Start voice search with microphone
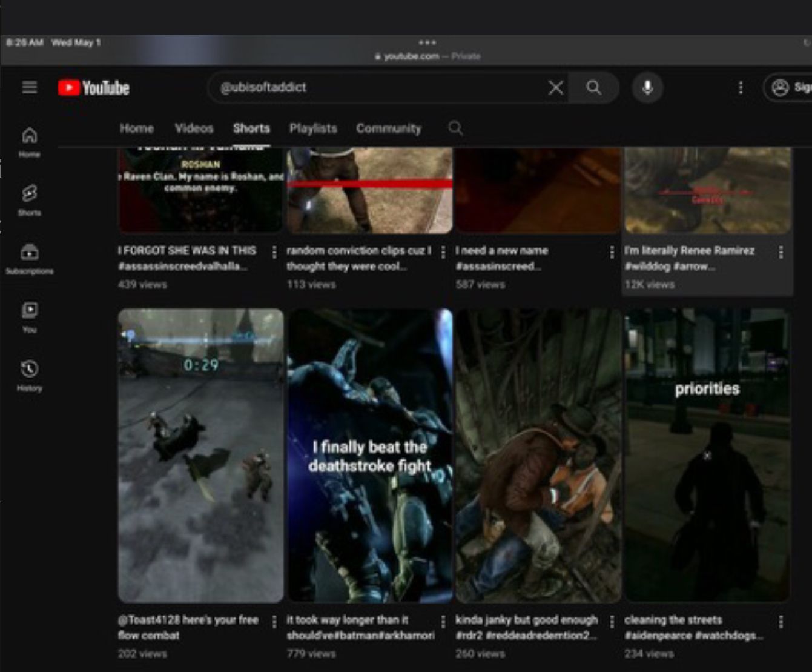Viewport: 812px width, 672px height. coord(647,88)
